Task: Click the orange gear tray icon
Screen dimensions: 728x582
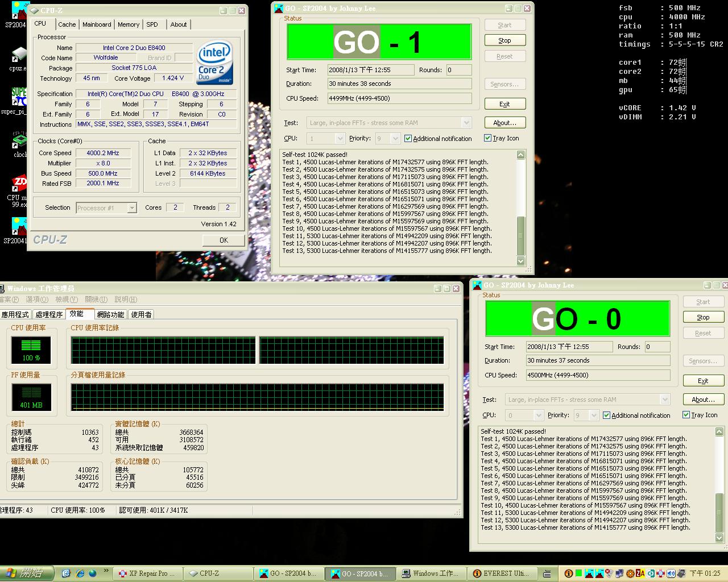Action: coord(630,573)
